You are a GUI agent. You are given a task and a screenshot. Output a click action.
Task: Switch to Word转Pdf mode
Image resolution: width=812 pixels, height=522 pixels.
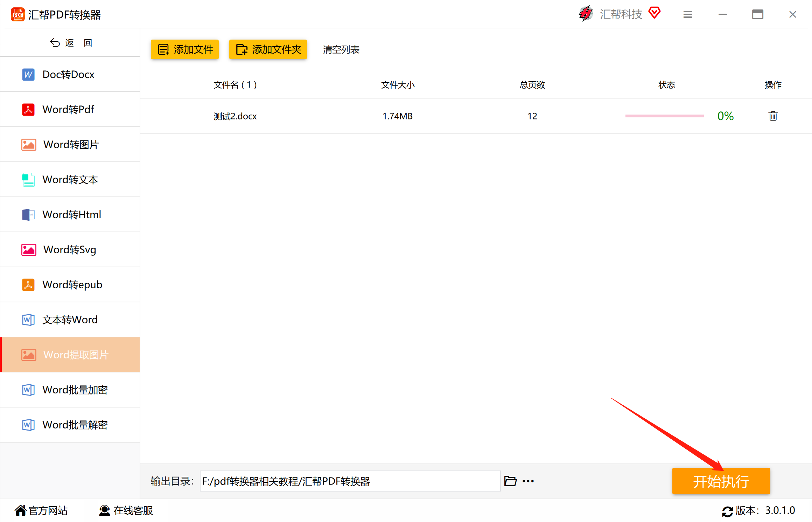pyautogui.click(x=70, y=110)
